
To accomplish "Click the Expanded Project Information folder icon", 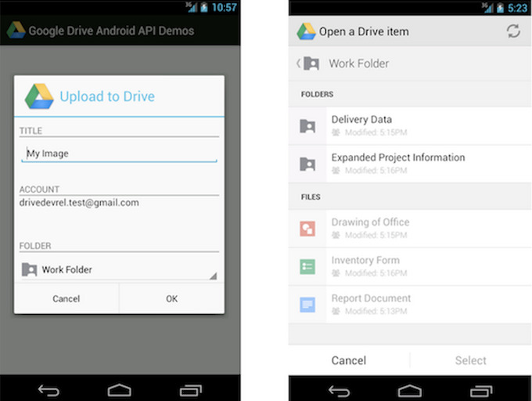I will [x=307, y=164].
